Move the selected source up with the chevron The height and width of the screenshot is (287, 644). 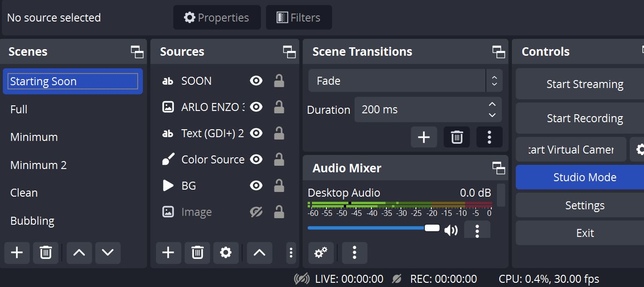click(259, 253)
